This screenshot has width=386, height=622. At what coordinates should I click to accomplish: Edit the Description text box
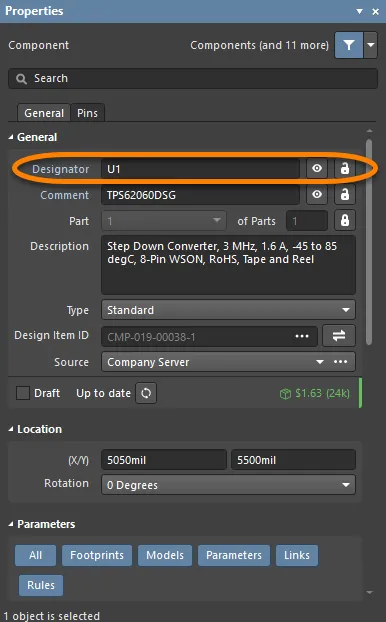(x=228, y=265)
